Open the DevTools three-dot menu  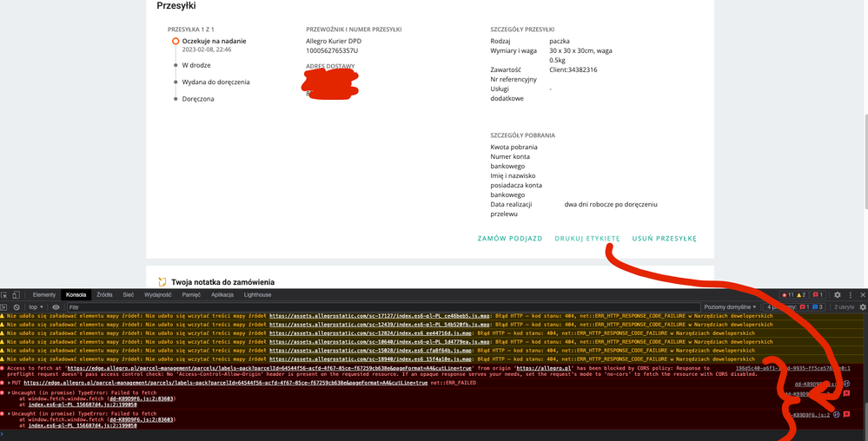tap(848, 295)
